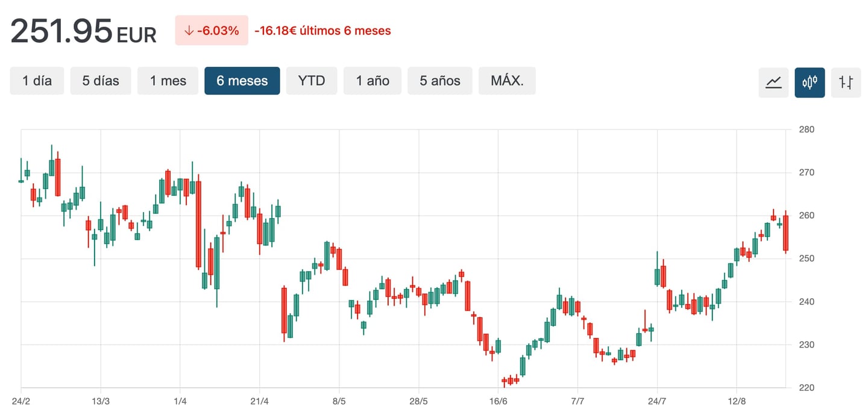Switch to OHLC bar chart view

click(846, 82)
